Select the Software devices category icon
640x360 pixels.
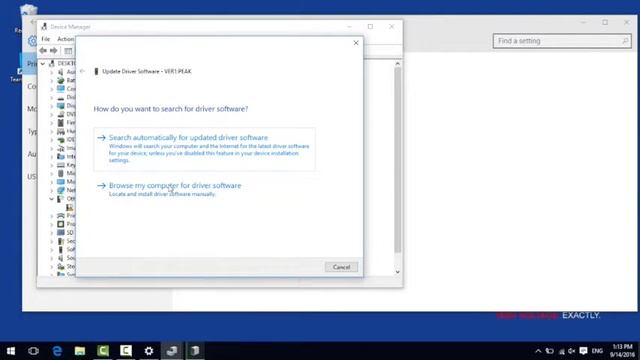click(x=61, y=249)
